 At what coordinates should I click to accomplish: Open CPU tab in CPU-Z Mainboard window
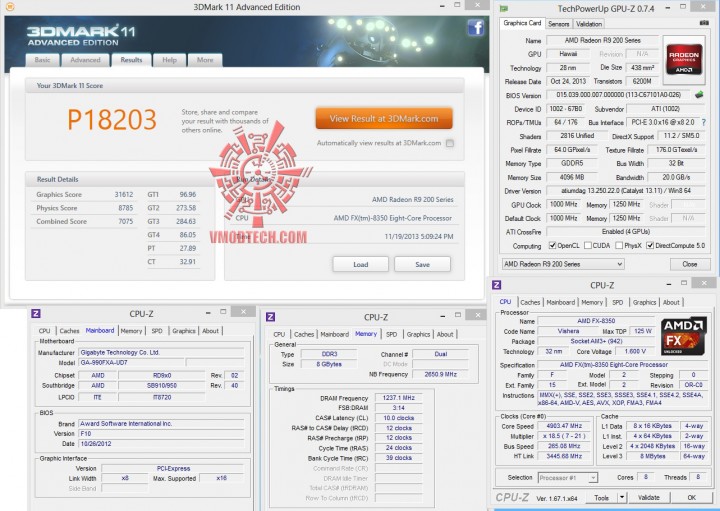[45, 331]
